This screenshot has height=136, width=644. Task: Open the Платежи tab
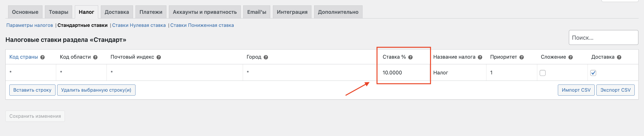pos(151,12)
